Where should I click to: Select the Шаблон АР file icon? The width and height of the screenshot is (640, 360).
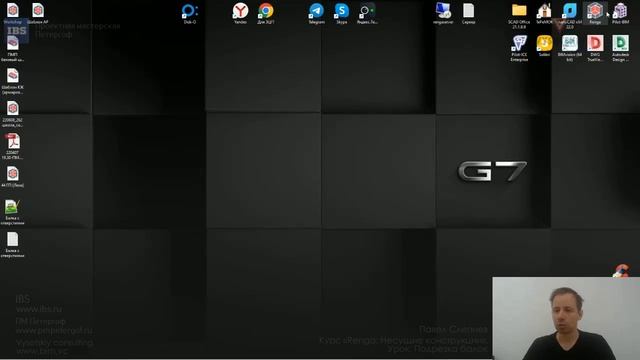(x=38, y=11)
